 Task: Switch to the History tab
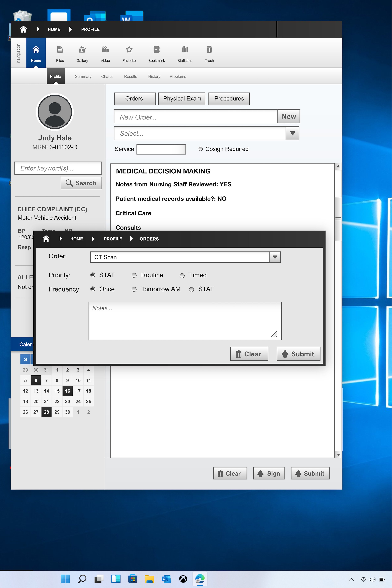pyautogui.click(x=154, y=77)
